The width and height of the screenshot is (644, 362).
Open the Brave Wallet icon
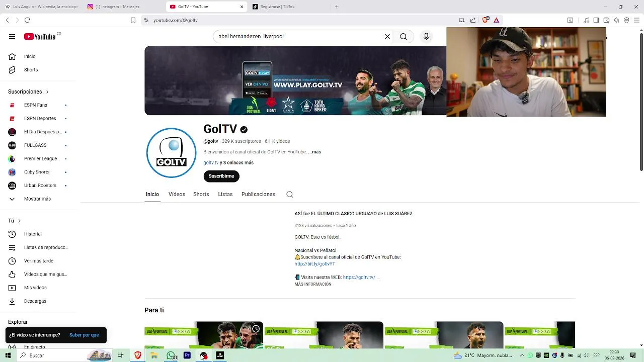tap(606, 20)
